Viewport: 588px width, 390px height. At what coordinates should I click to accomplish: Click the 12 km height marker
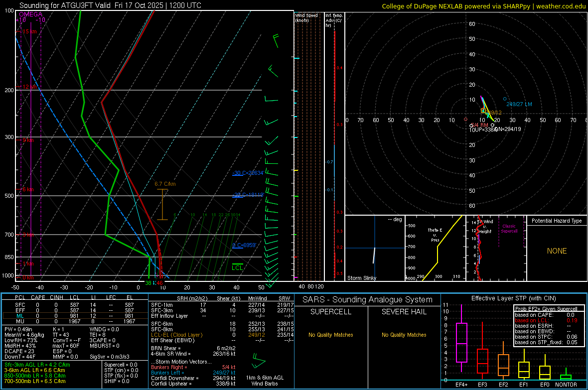click(29, 87)
